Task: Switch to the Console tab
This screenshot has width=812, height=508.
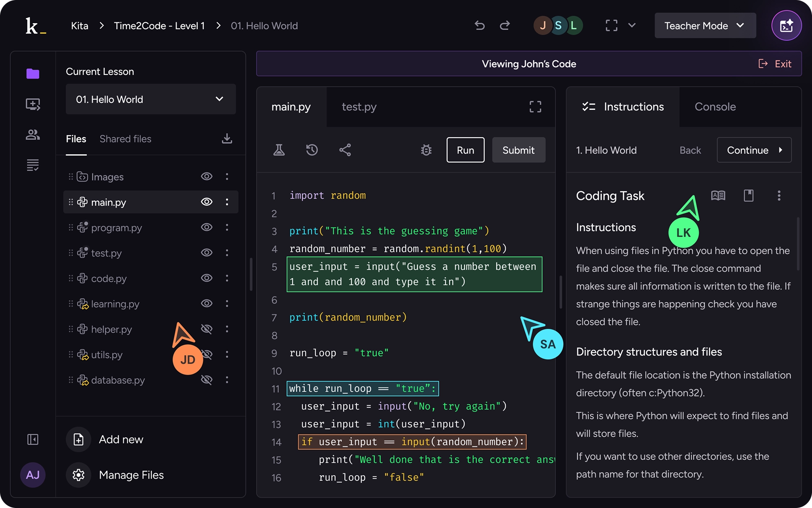Action: click(715, 107)
